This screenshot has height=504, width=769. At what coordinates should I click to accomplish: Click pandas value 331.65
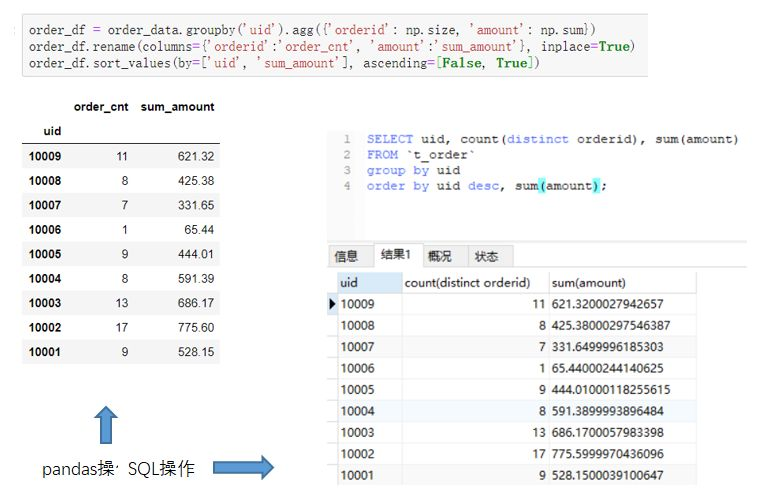click(196, 205)
